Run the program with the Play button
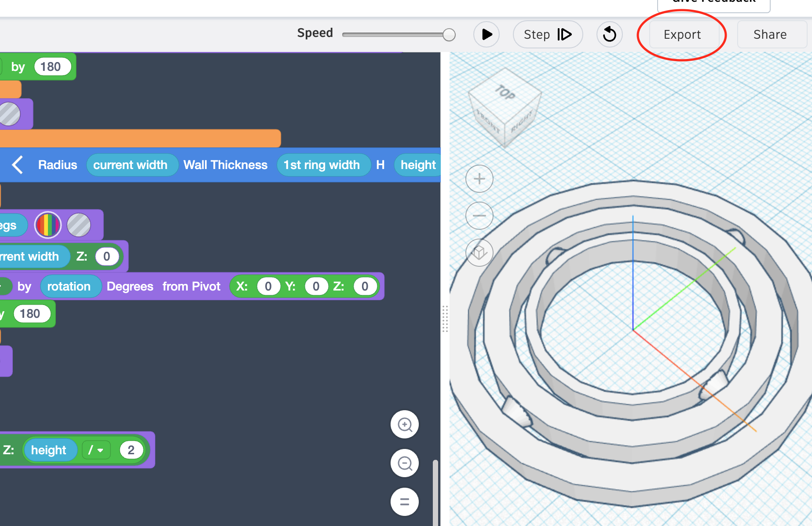 [486, 34]
